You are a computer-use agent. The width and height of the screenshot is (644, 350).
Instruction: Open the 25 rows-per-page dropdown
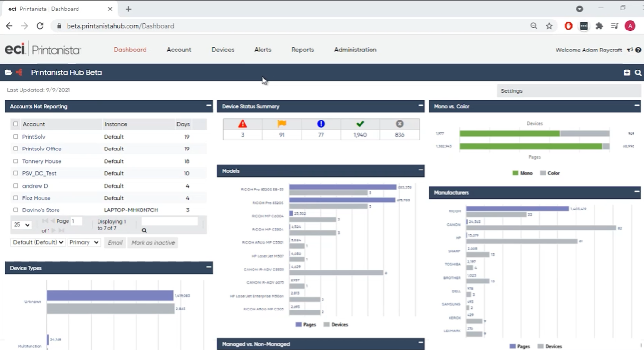[x=21, y=225]
